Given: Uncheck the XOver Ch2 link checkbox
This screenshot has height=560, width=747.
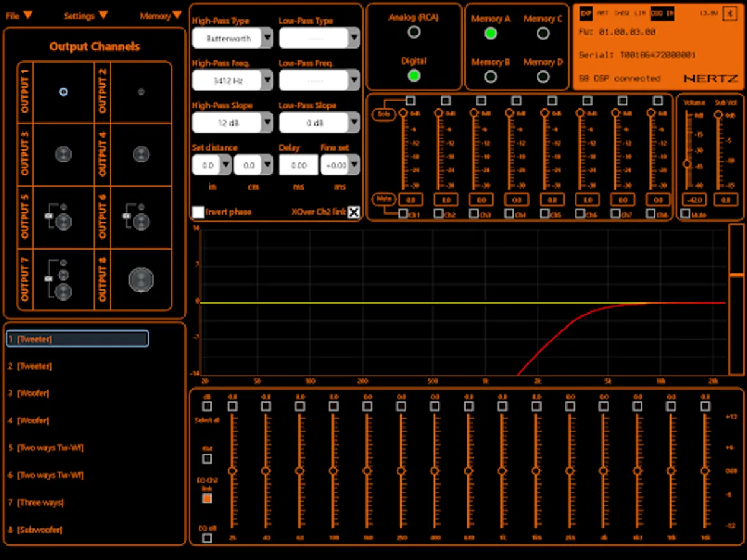Looking at the screenshot, I should (354, 212).
